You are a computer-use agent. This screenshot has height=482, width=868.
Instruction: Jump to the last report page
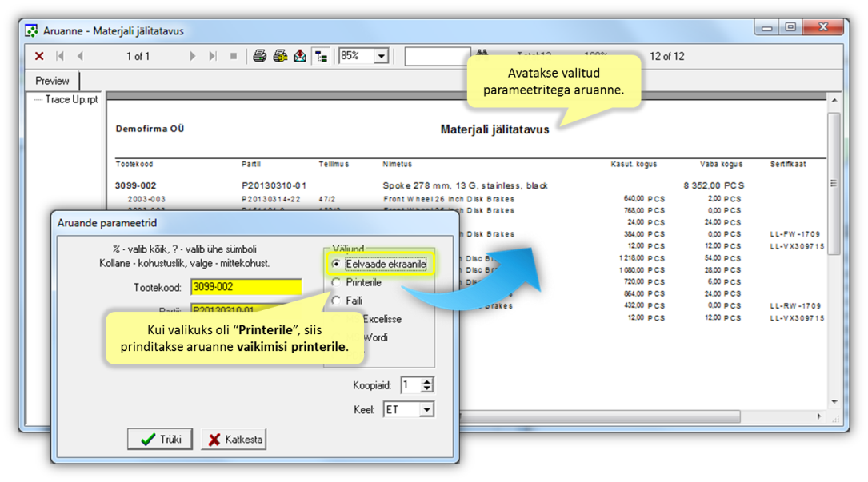213,56
